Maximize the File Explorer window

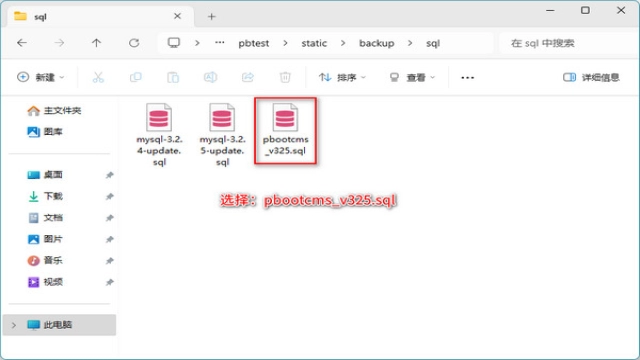[x=585, y=10]
